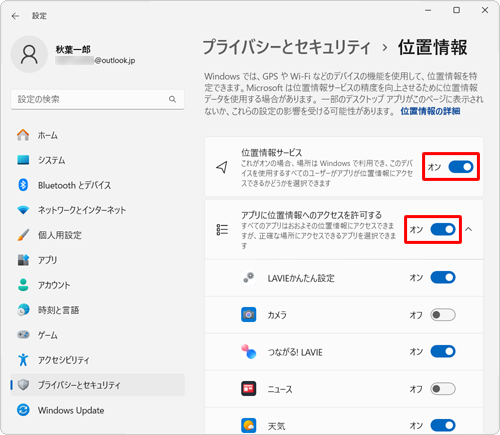The width and height of the screenshot is (500, 435).
Task: Collapse the app access list chevron
Action: pyautogui.click(x=469, y=229)
